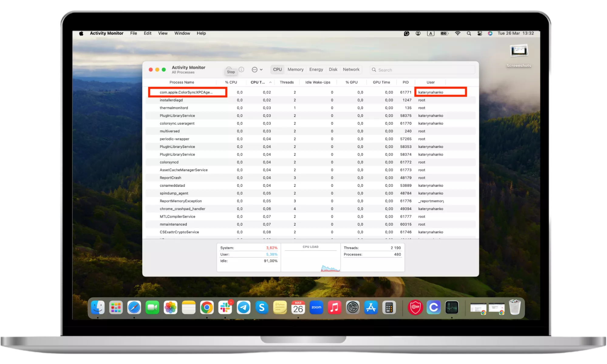Viewport: 607px width, 364px height.
Task: Launch Telegram from the Dock
Action: (244, 308)
